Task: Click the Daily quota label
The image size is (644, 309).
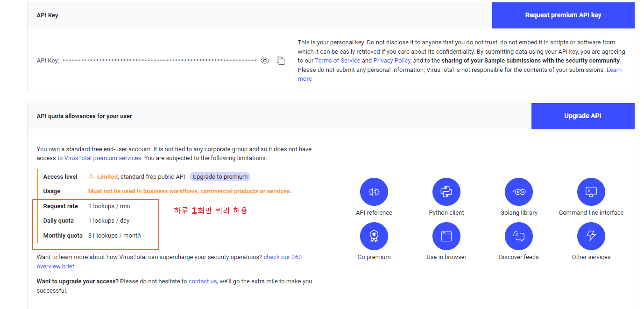Action: (59, 221)
